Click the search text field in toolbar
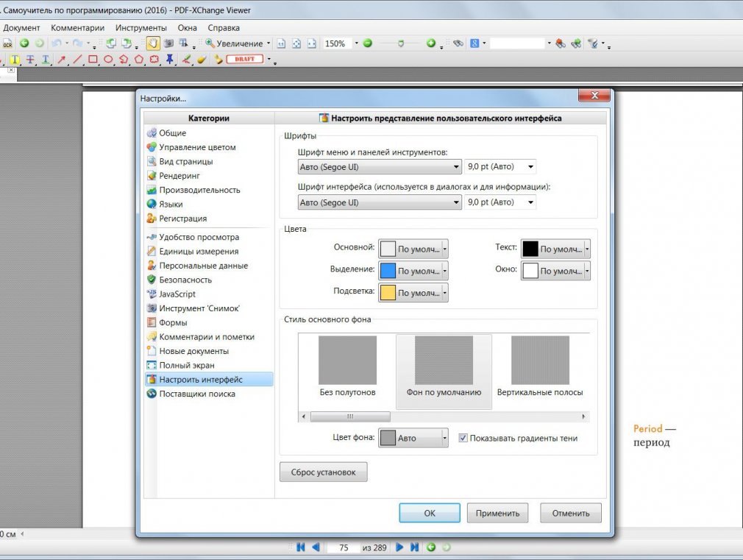Image resolution: width=743 pixels, height=560 pixels. (517, 43)
